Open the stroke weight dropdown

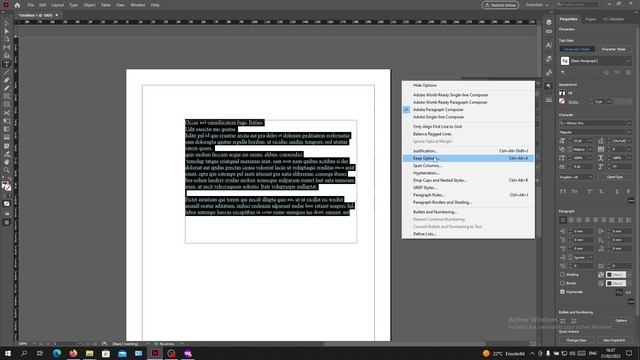pyautogui.click(x=609, y=102)
